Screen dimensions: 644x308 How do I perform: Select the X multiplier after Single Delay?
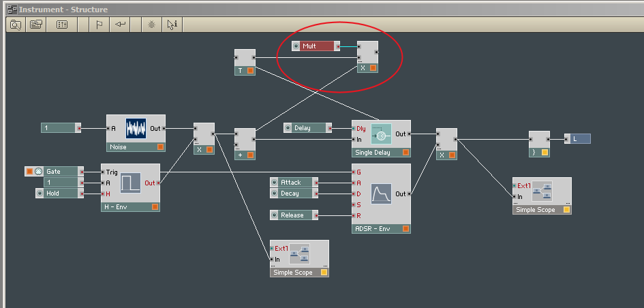[x=446, y=144]
